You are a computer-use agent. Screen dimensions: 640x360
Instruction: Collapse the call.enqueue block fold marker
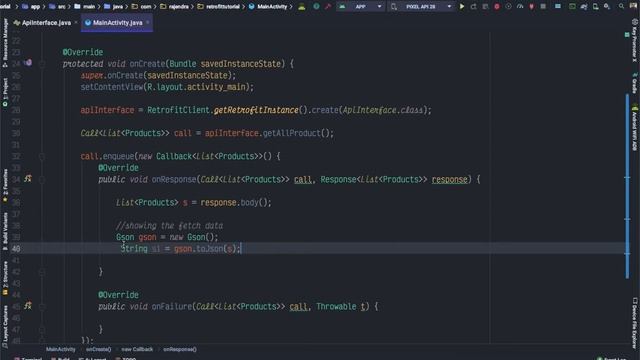point(42,156)
